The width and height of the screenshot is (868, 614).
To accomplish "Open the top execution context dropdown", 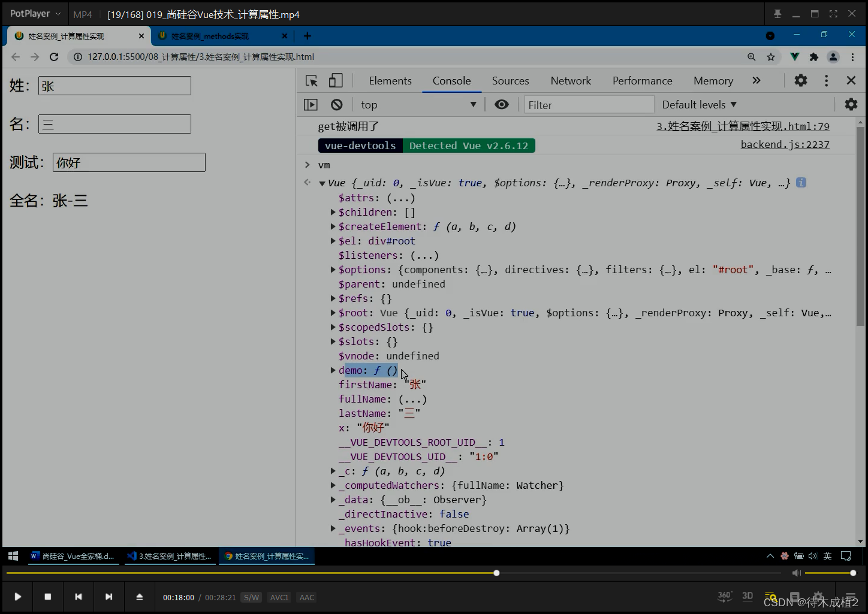I will [x=418, y=105].
